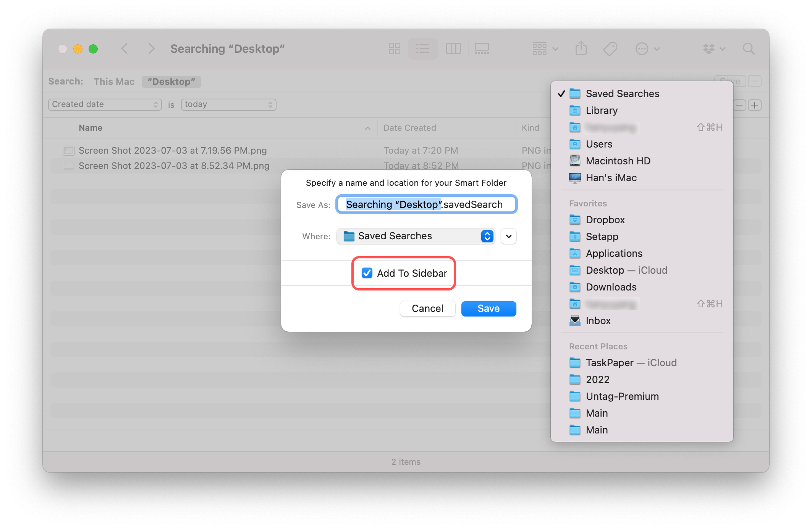Click the Cancel button

tap(428, 308)
